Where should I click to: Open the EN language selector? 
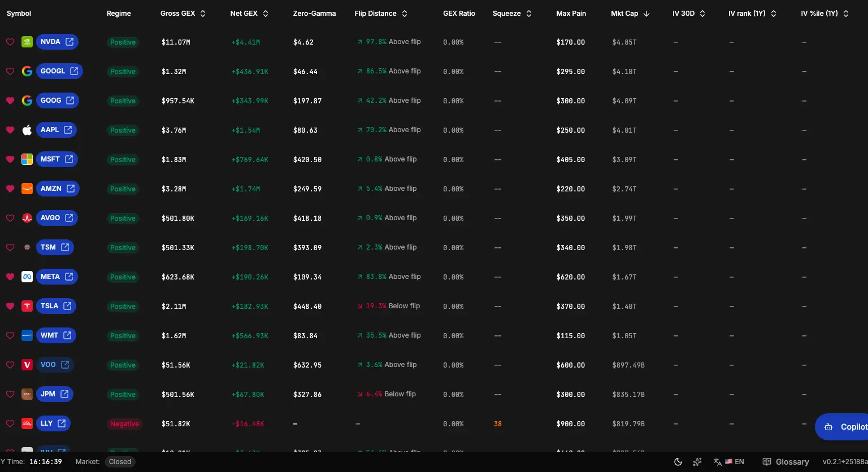click(729, 462)
